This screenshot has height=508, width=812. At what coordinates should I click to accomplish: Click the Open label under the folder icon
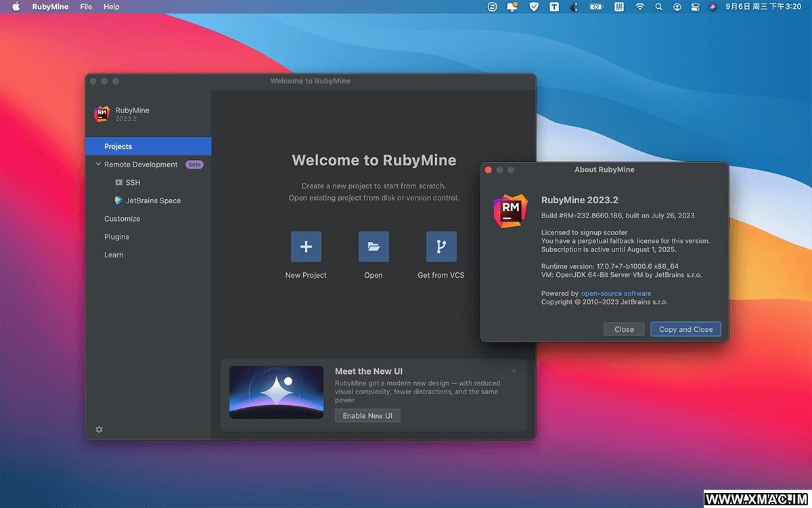click(x=374, y=275)
